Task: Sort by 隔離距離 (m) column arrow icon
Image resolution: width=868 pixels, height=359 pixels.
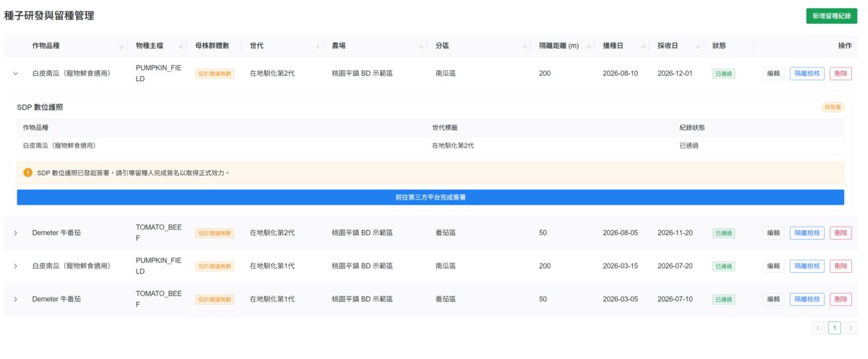Action: coord(588,46)
